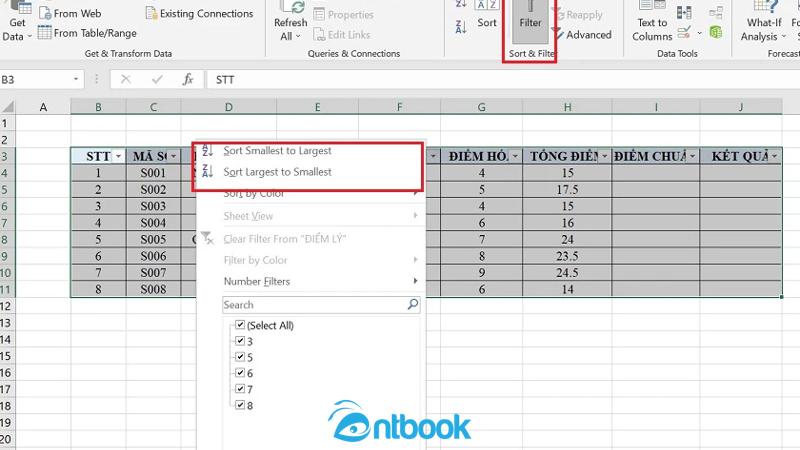Screen dimensions: 800x450
Task: Open the MÃ S column filter arrow
Action: pyautogui.click(x=173, y=156)
